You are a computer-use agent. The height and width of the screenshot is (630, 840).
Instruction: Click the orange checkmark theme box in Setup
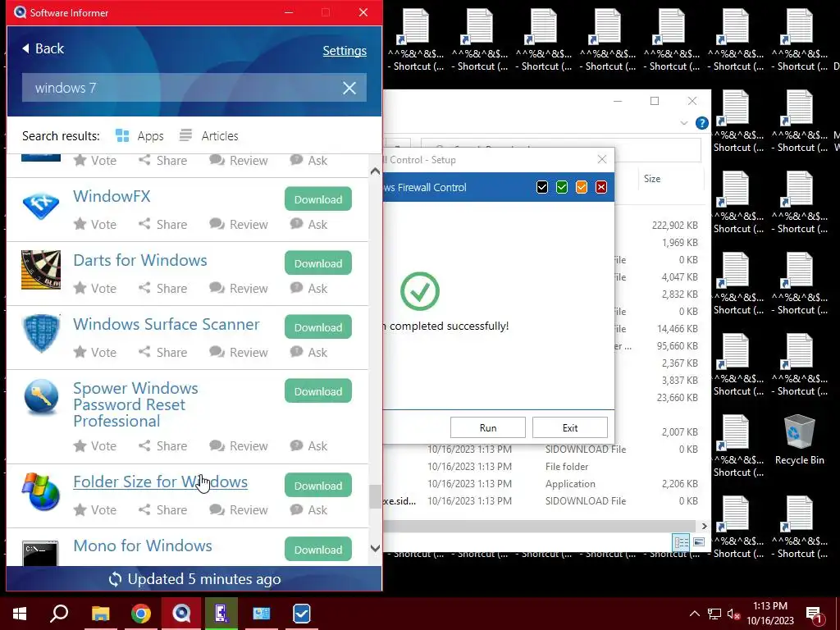click(582, 187)
